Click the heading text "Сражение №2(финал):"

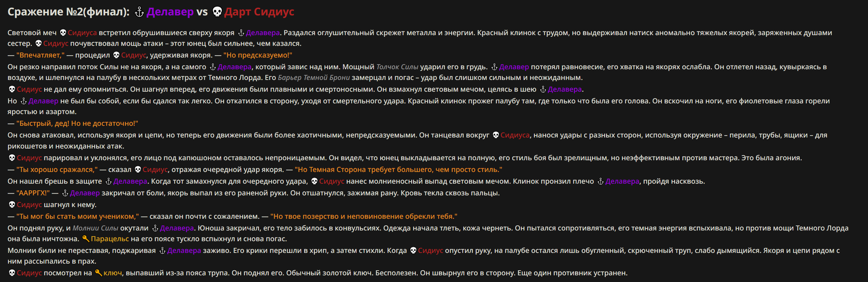68,12
